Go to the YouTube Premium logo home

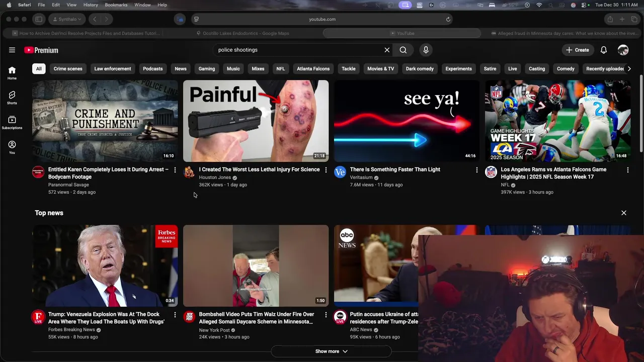coord(41,50)
